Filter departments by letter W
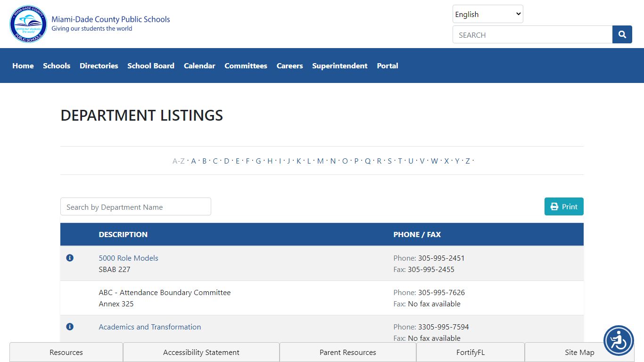Viewport: 644px width, 362px height. coord(434,161)
